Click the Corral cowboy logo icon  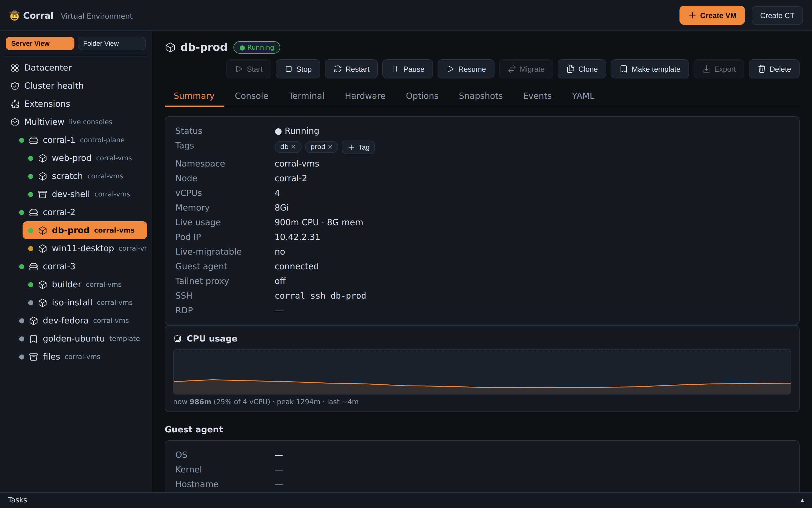pyautogui.click(x=14, y=16)
